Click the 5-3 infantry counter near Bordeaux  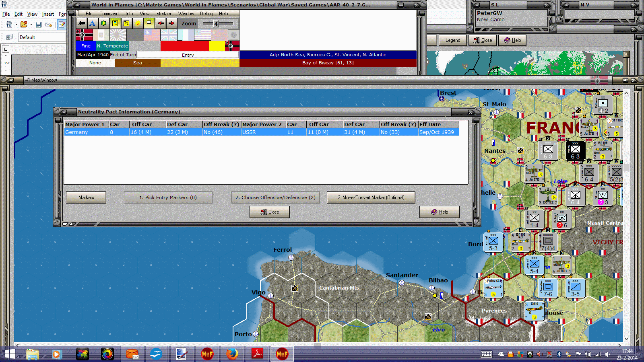click(x=493, y=242)
